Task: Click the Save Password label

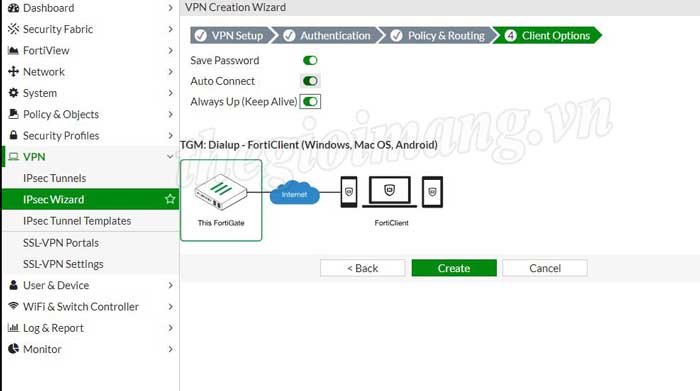Action: [x=225, y=60]
